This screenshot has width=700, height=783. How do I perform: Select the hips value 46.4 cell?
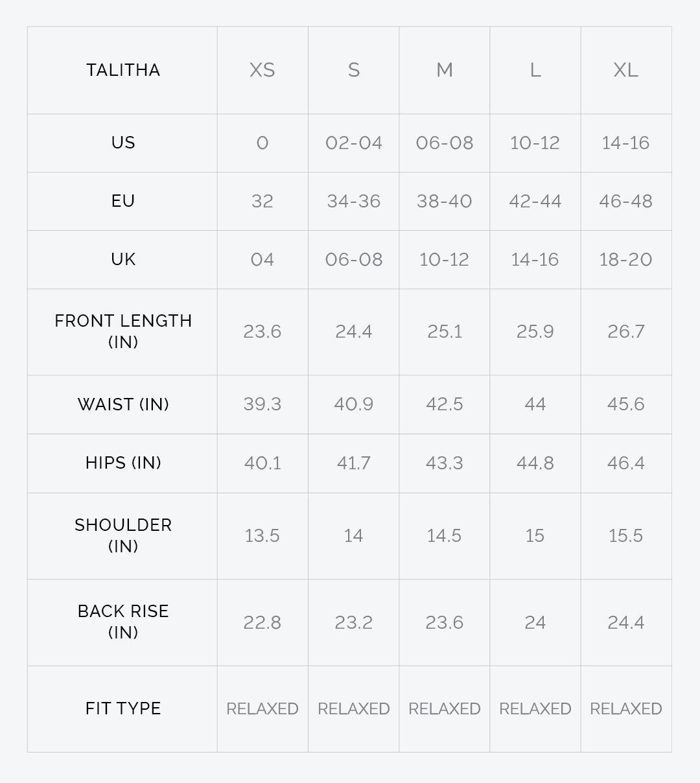pyautogui.click(x=626, y=463)
